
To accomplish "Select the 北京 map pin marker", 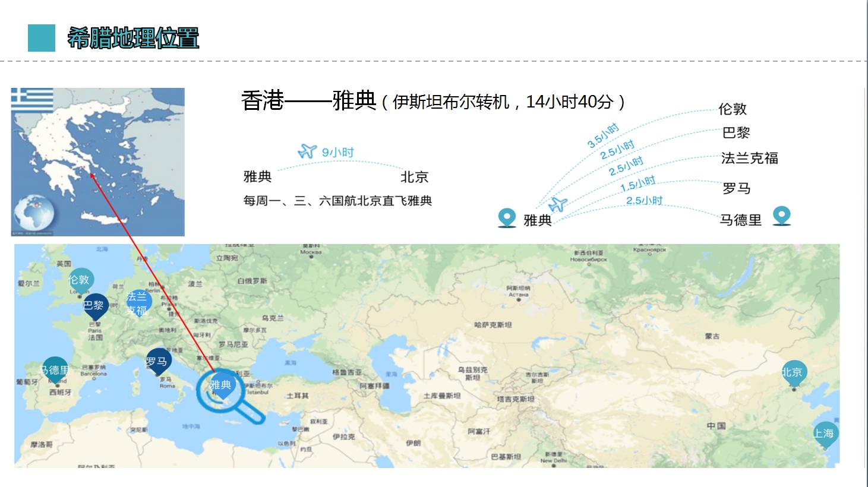I will click(793, 372).
